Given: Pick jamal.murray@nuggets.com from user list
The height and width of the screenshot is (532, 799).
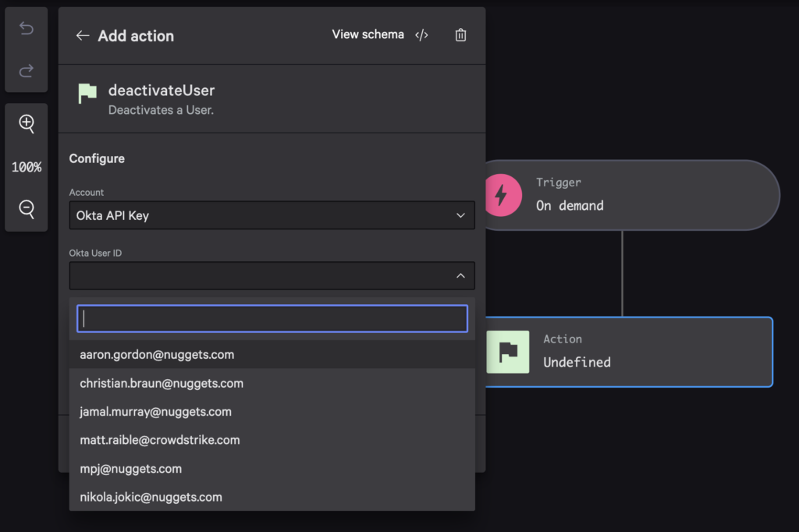Looking at the screenshot, I should 155,412.
